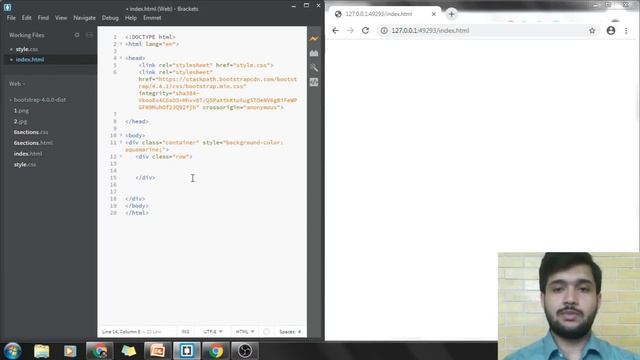Image resolution: width=640 pixels, height=360 pixels.
Task: Click spaces indent size number 4
Action: pos(299,332)
